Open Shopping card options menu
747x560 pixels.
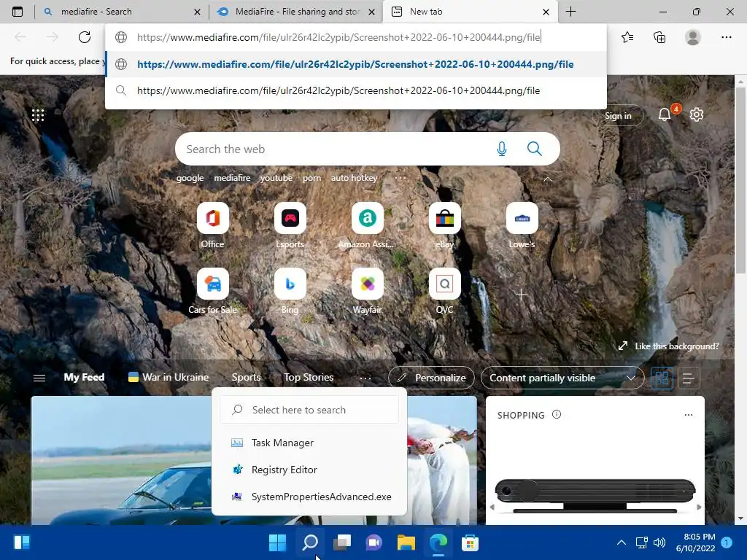(x=689, y=415)
